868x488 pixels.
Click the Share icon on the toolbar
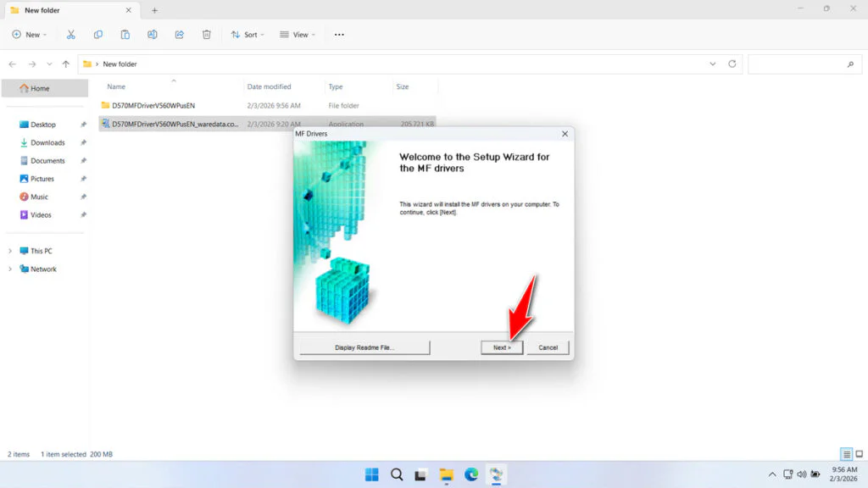[179, 34]
